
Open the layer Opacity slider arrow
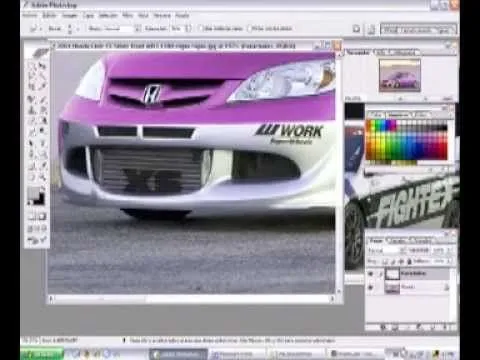(449, 250)
